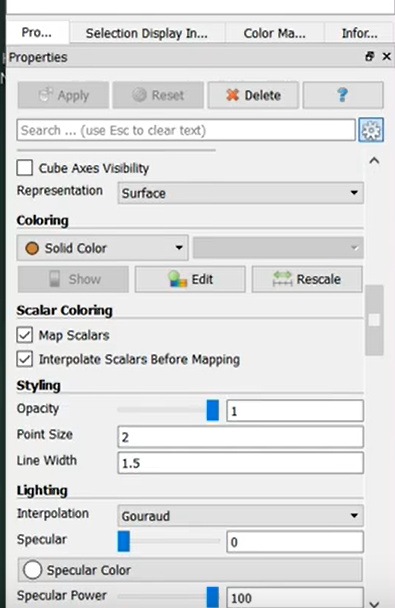Disable Interpolate Scalars Before Mapping

click(24, 359)
